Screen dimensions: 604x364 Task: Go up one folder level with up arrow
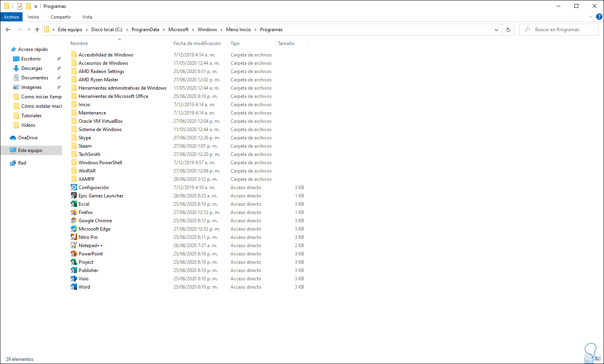click(37, 30)
